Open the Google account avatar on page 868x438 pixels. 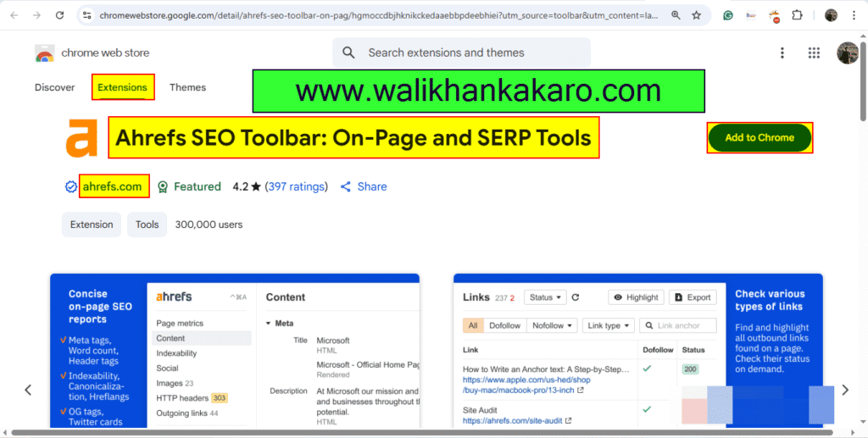[847, 53]
